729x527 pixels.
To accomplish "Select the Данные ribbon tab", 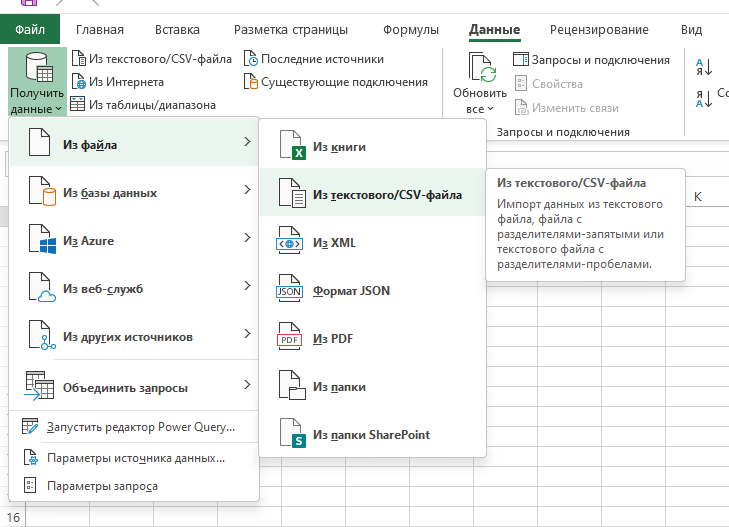I will pos(494,30).
